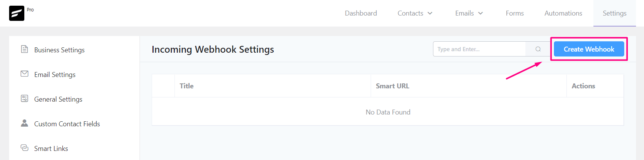644x160 pixels.
Task: Click the Title column header
Action: coord(187,86)
